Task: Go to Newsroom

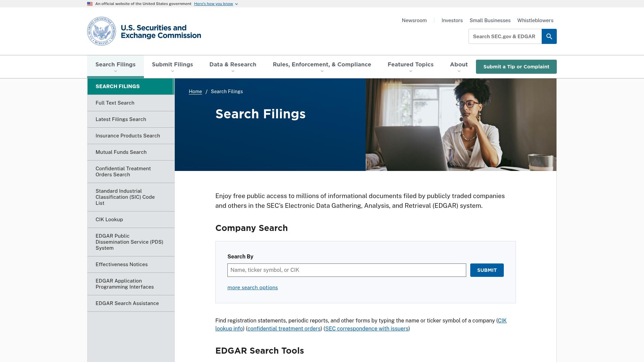Action: [x=414, y=20]
